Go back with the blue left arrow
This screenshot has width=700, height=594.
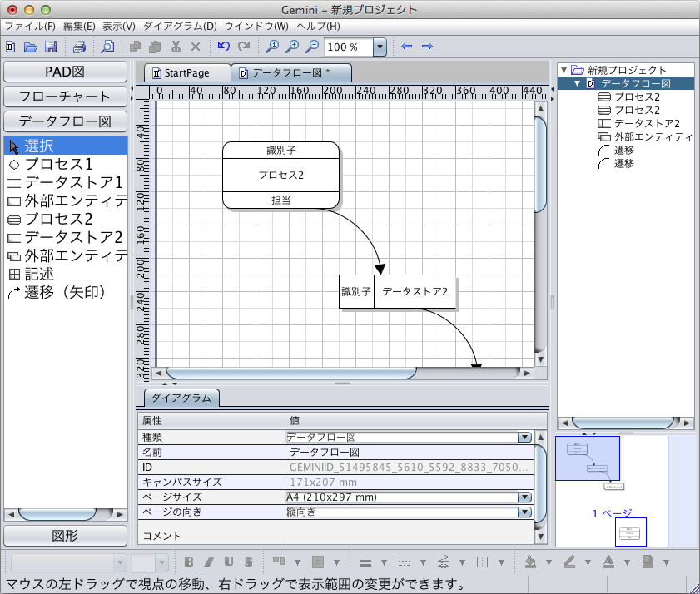coord(406,46)
